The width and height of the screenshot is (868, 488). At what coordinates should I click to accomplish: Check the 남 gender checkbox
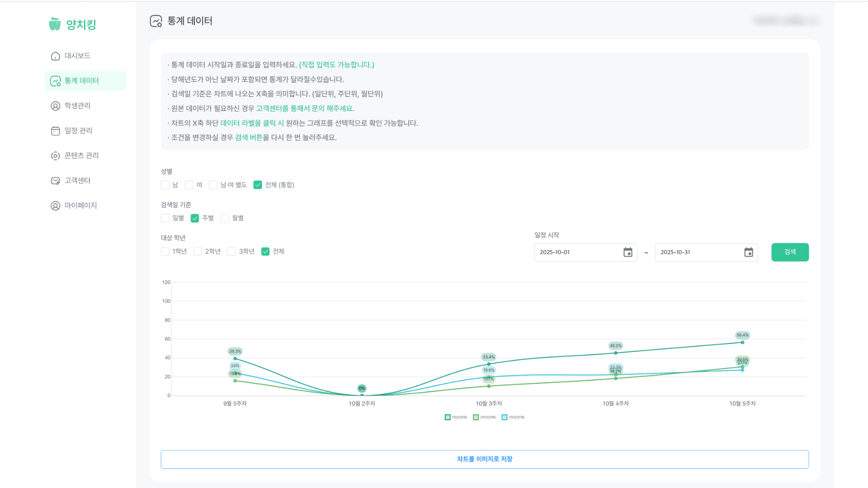click(x=165, y=185)
